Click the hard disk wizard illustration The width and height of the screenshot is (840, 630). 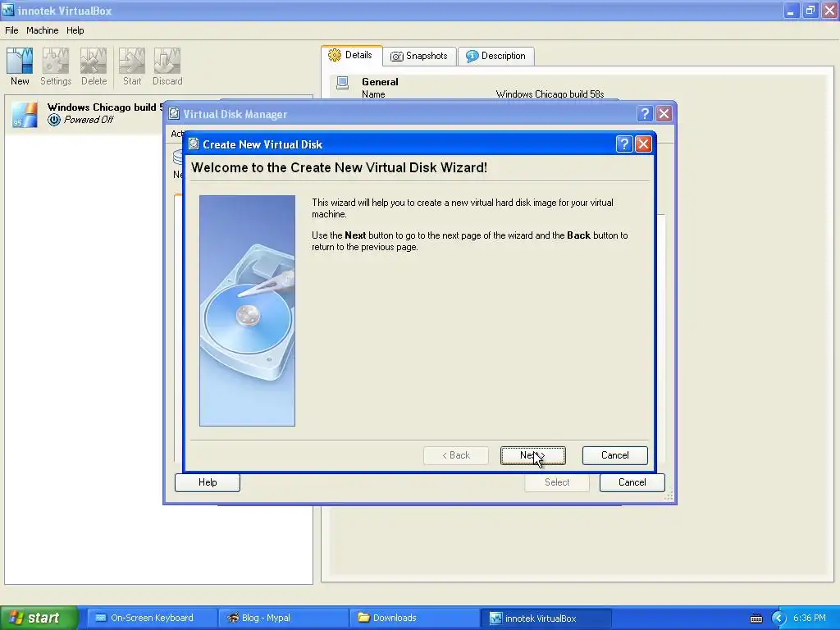[247, 311]
